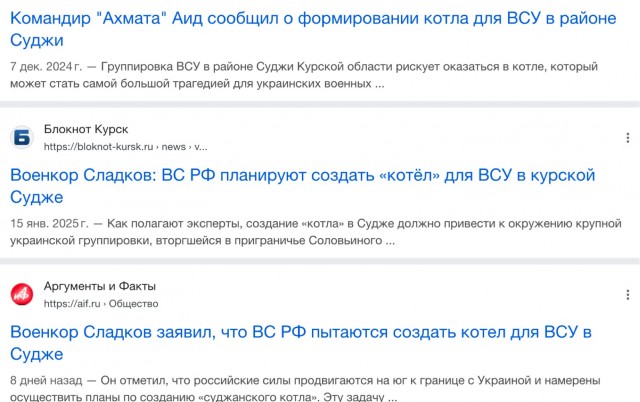Click the aif.ru › Общество URL breadcrumb

click(101, 304)
